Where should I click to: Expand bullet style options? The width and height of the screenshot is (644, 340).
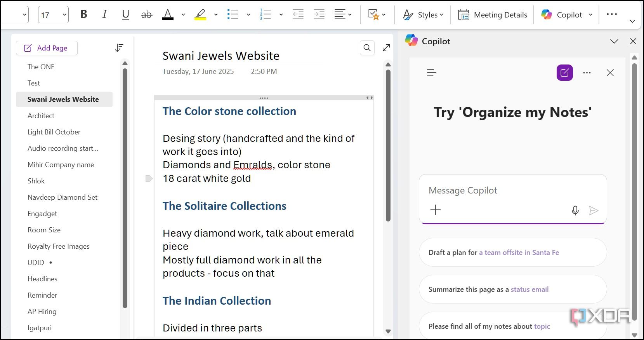[x=248, y=15]
